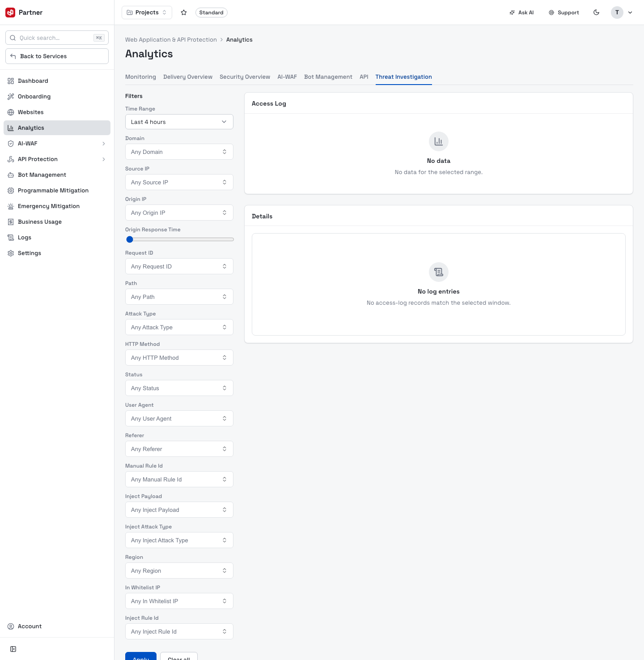
Task: Click the Origin Response Time slider track
Action: tap(179, 239)
